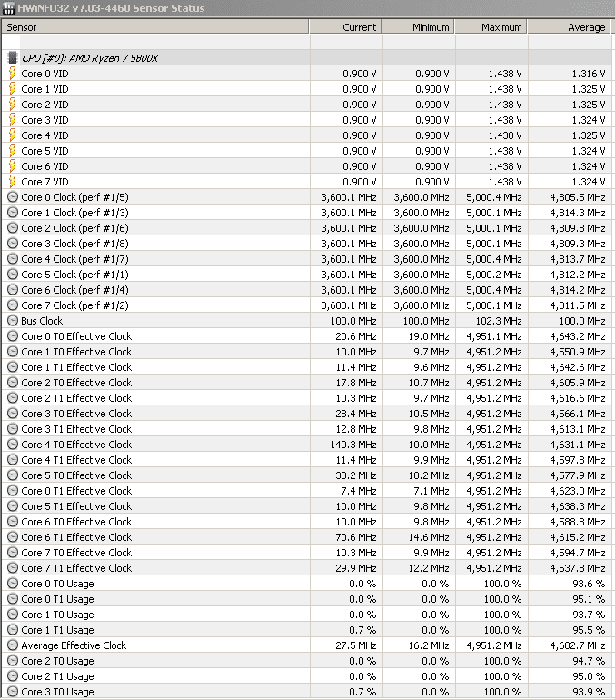Click the clock icon for Core 5 Clock (perf #1/1)

(x=13, y=275)
